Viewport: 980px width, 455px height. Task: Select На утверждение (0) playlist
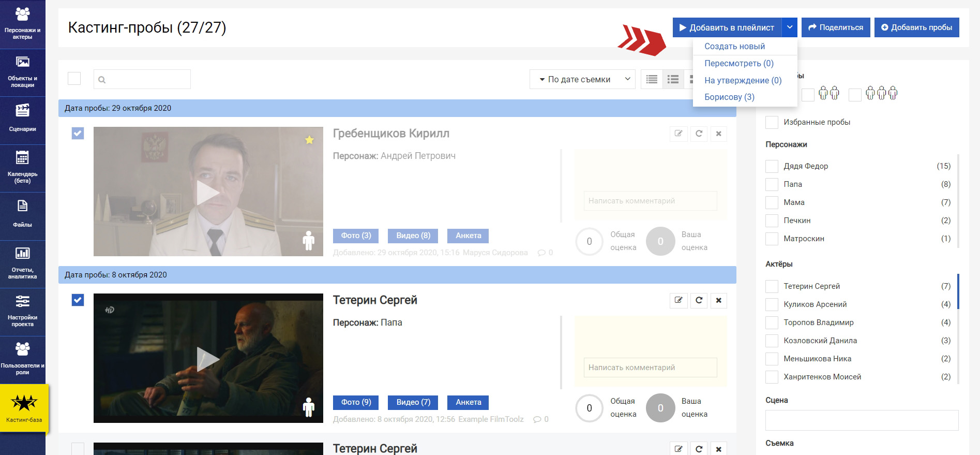click(x=743, y=80)
